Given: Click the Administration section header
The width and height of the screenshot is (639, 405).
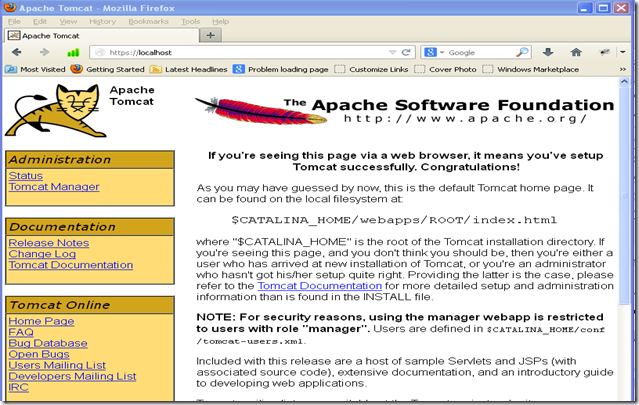Looking at the screenshot, I should coord(90,160).
